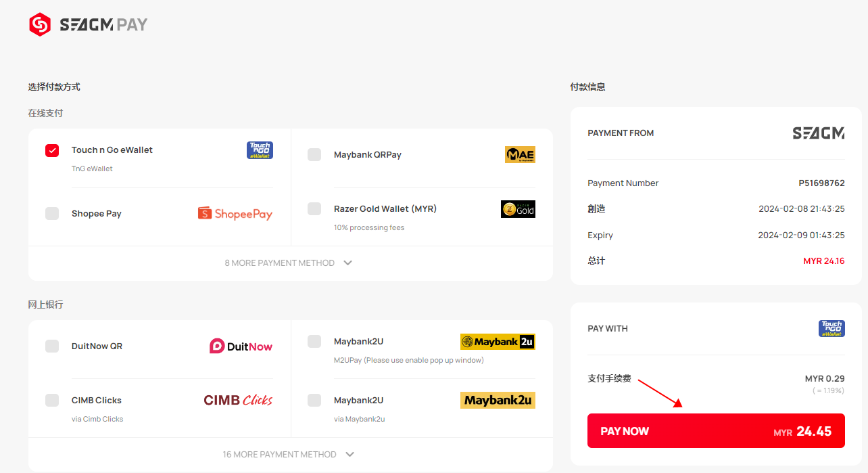The image size is (868, 473).
Task: Click the Touch n Go eWallet logo in the payment list
Action: point(260,150)
